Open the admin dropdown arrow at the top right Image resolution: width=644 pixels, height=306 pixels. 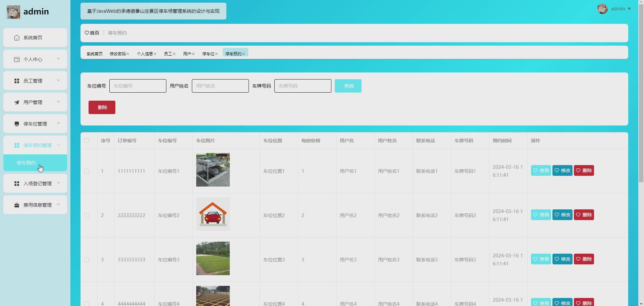[629, 9]
